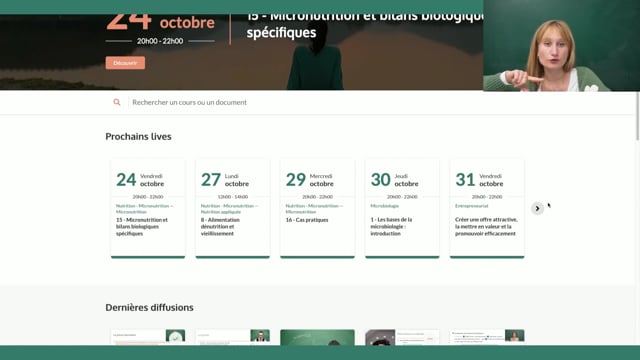Open the 29 octobre live card

click(317, 209)
